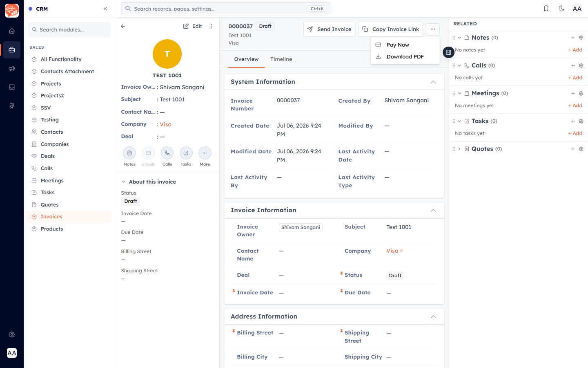Collapse the Tasks related section chevron
588x368 pixels.
pos(459,121)
